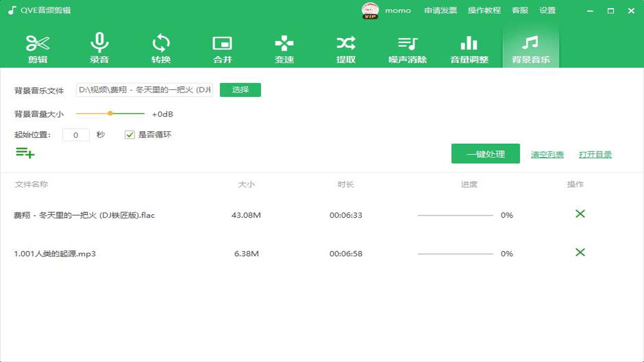Viewport: 644px width, 362px height.
Task: Adjust the 背景音量大小 volume slider
Action: tap(110, 114)
